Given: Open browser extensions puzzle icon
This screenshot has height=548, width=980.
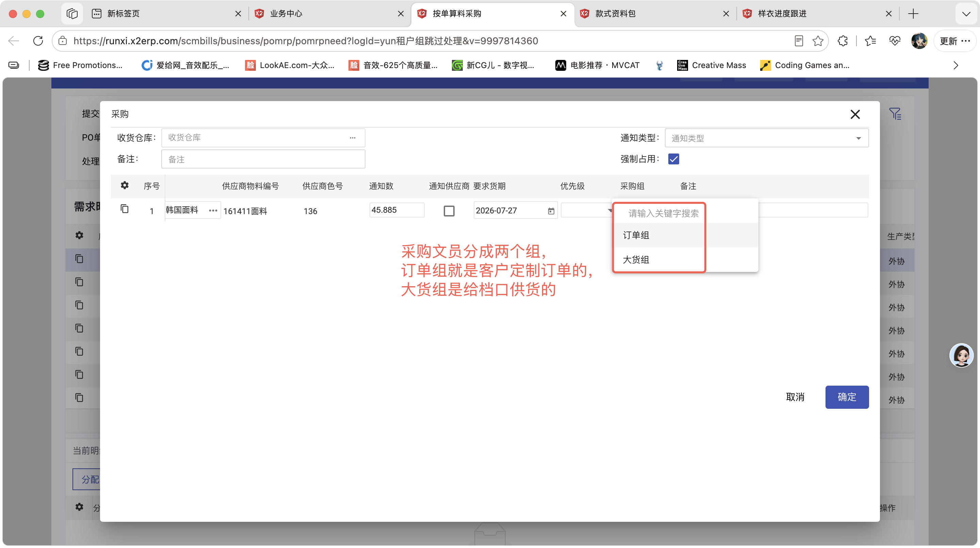Looking at the screenshot, I should click(x=842, y=41).
